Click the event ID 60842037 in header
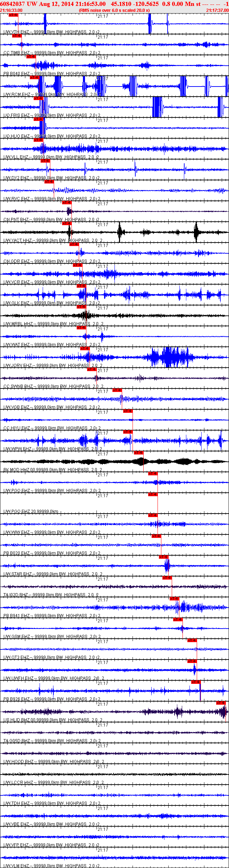Viewport: 229px width, 868px height. [x=12, y=4]
